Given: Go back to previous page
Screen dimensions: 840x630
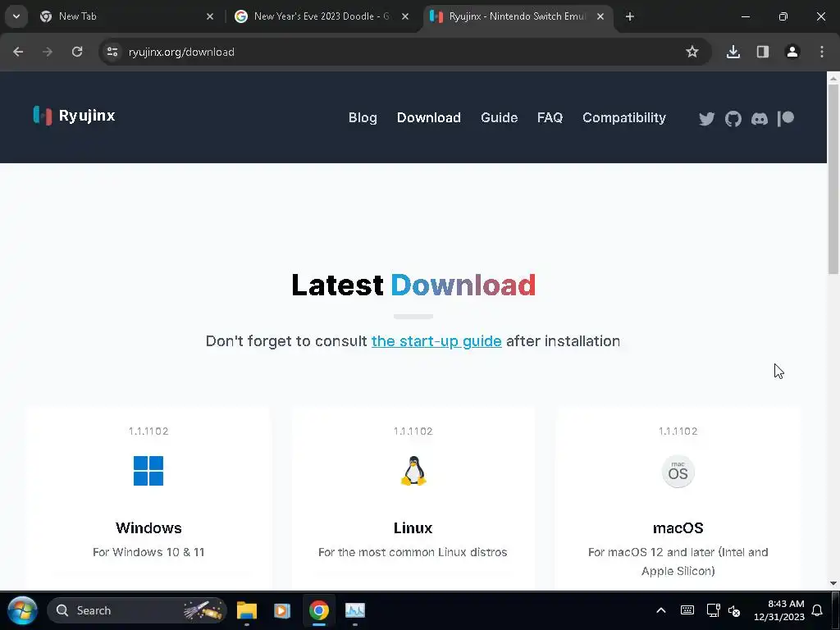Looking at the screenshot, I should [18, 52].
